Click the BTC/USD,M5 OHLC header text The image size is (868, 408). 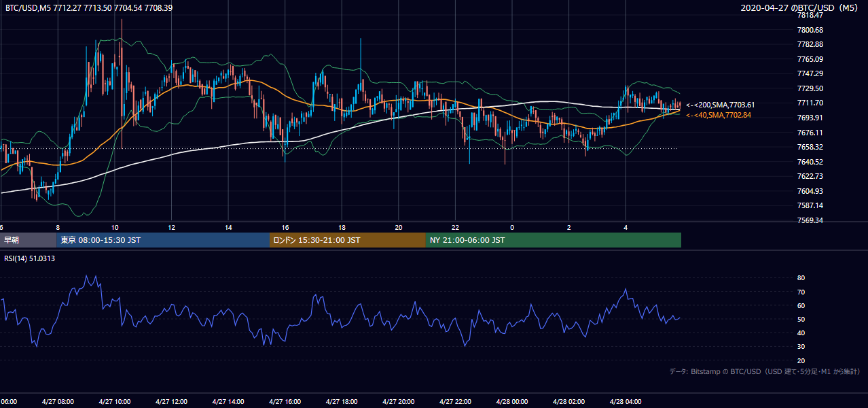[89, 8]
